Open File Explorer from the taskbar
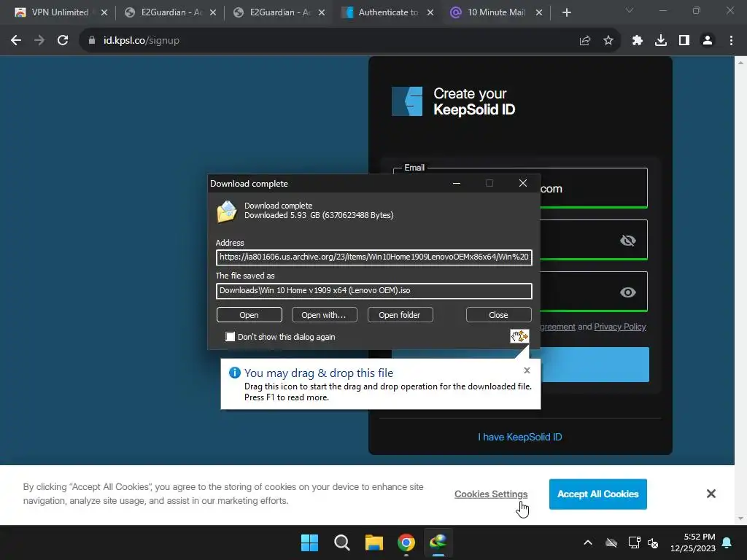 click(374, 542)
